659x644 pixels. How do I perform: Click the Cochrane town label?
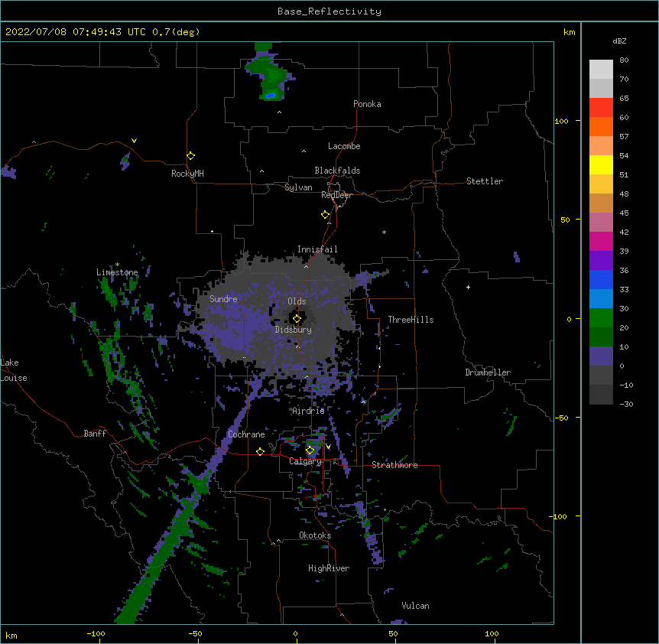pyautogui.click(x=246, y=434)
